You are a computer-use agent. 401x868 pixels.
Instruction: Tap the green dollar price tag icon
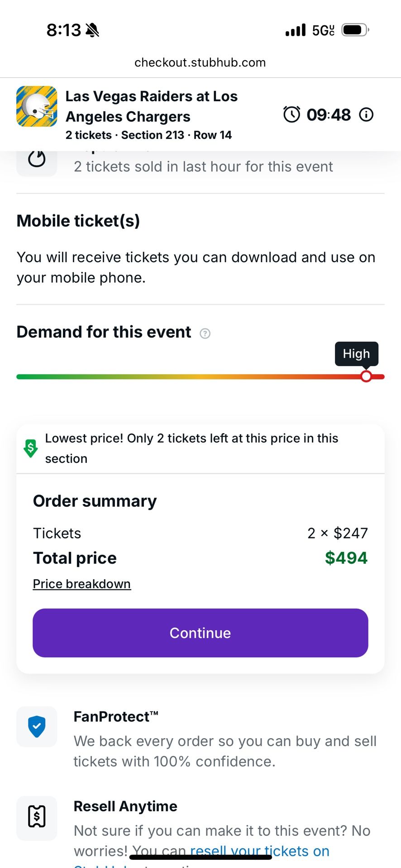click(30, 448)
